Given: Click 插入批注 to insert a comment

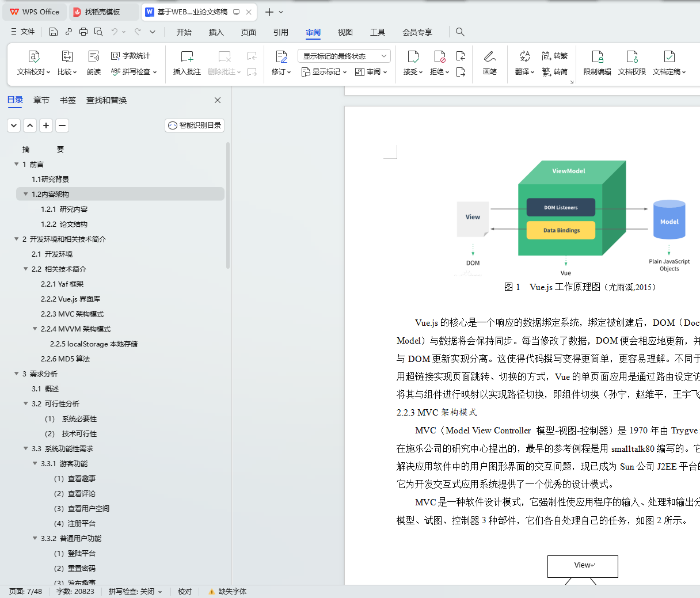Looking at the screenshot, I should [187, 63].
